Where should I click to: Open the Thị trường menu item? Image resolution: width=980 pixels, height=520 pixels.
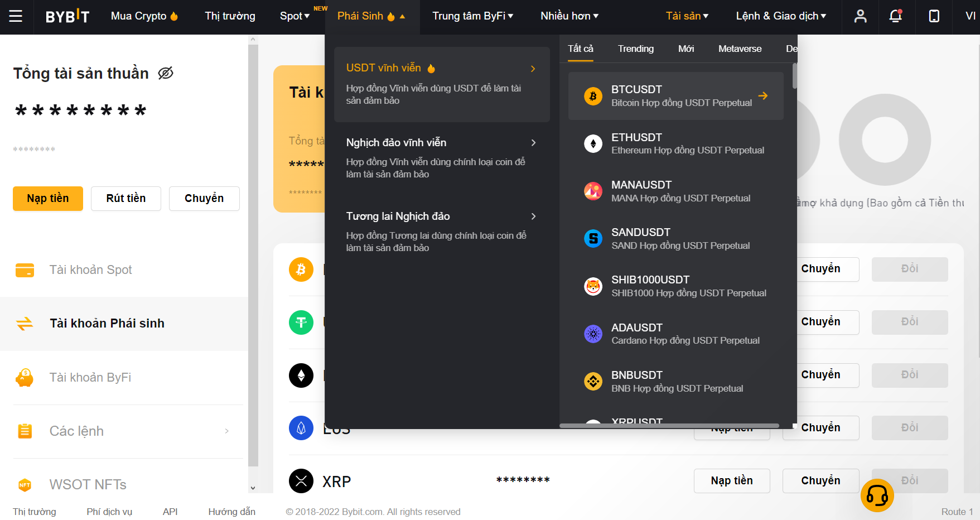click(230, 16)
